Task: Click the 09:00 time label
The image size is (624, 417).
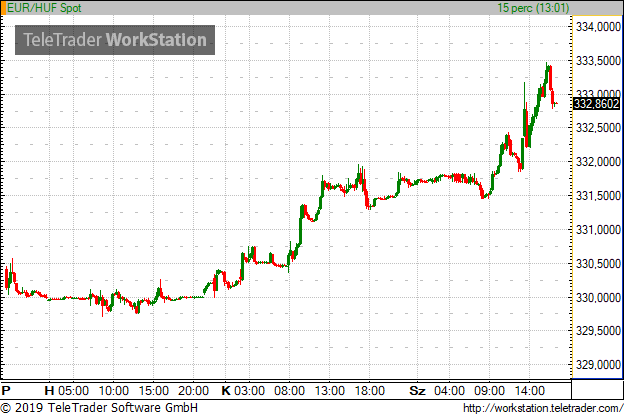Action: tap(489, 391)
